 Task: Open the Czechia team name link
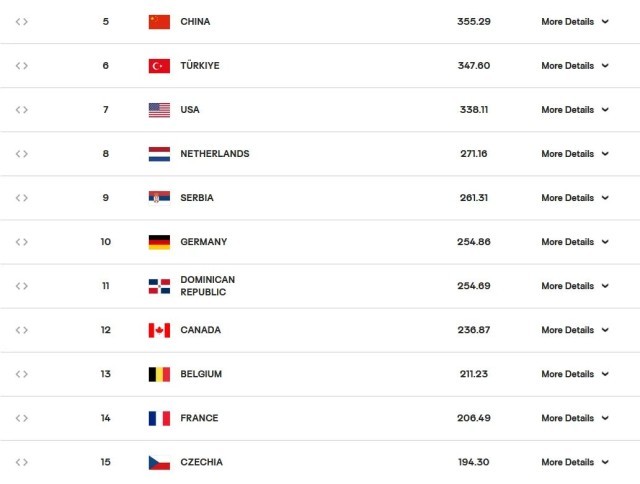[201, 462]
